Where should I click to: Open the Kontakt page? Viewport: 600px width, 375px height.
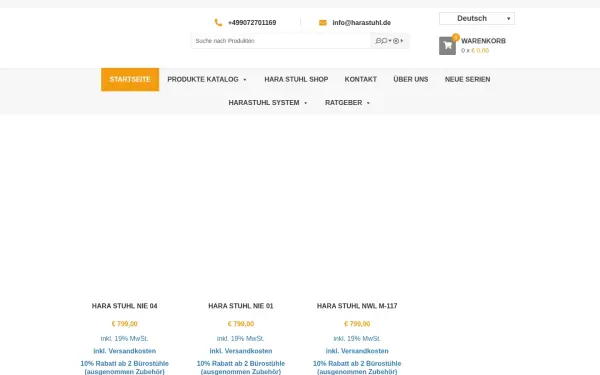tap(360, 79)
